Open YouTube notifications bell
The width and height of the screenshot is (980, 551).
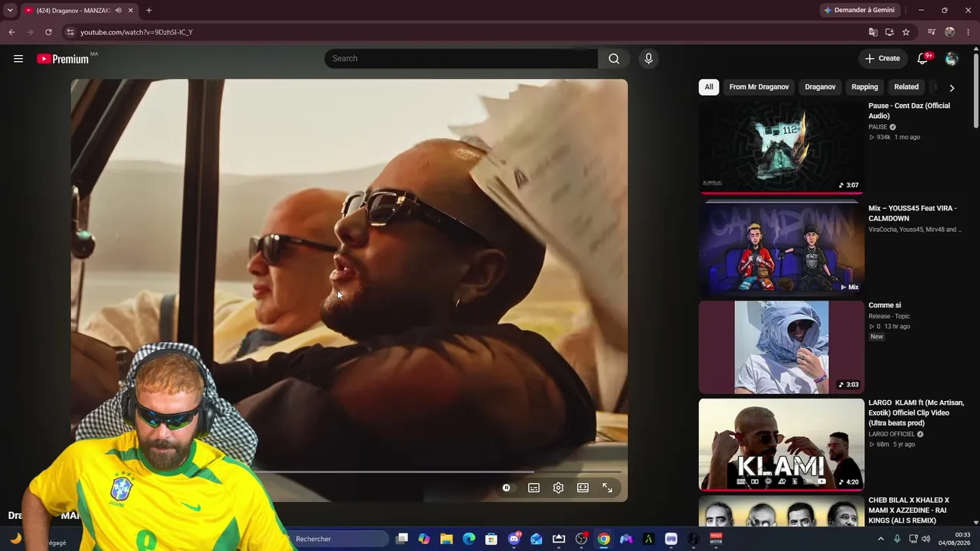coord(923,59)
